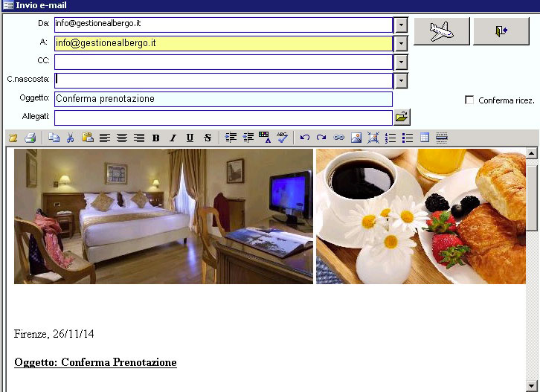Print the message with the printer icon

[x=30, y=138]
